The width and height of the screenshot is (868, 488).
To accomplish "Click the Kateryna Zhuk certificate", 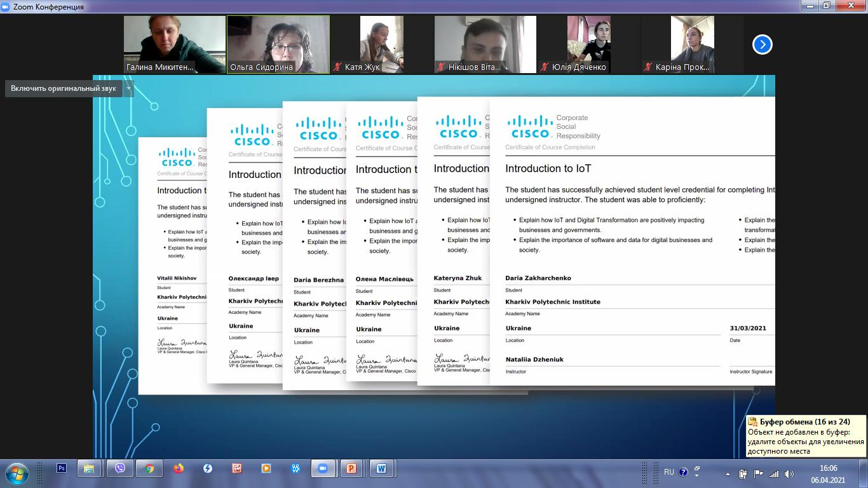I will (454, 241).
